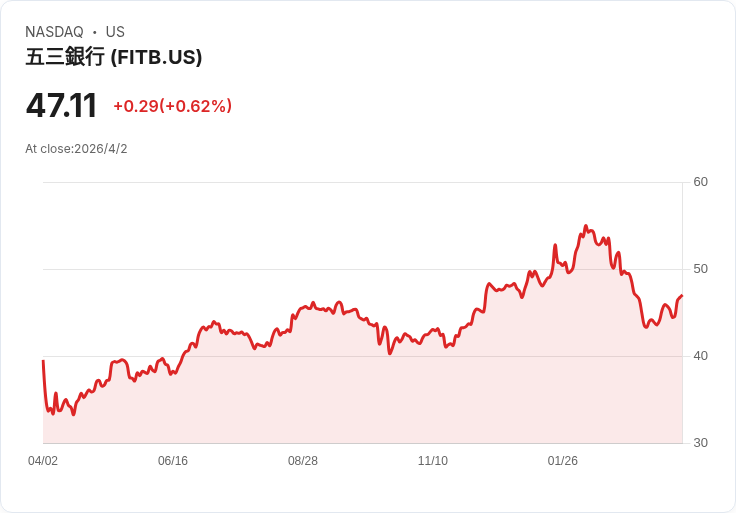Click the 50 value on the price axis
This screenshot has height=513, width=736.
click(x=700, y=269)
